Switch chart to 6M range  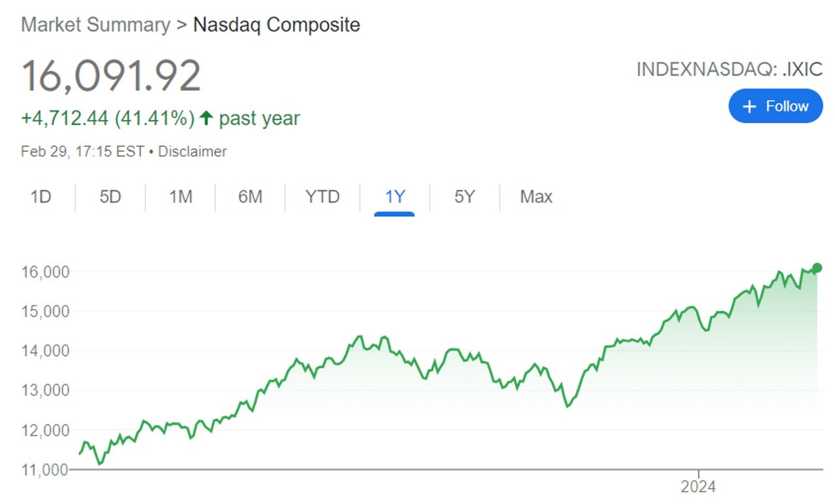click(250, 197)
